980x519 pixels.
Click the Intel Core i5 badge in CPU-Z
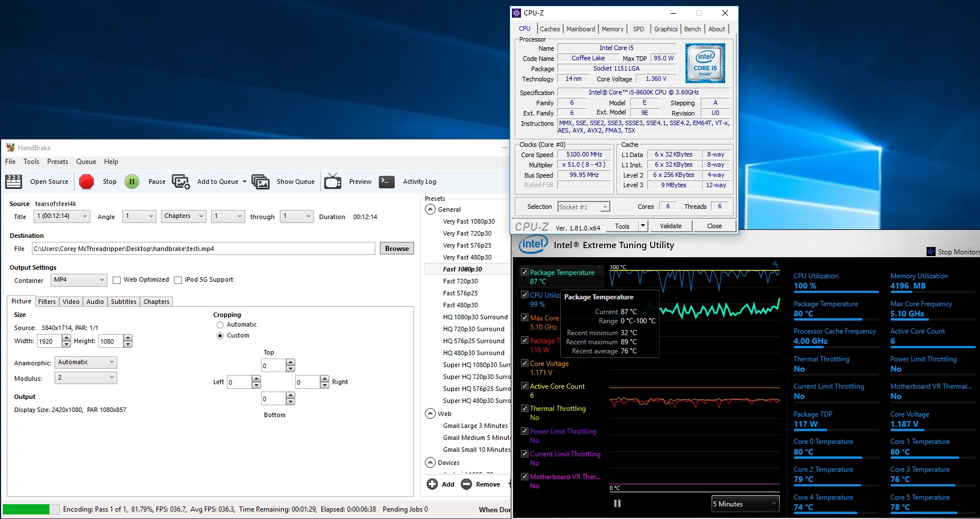[705, 63]
